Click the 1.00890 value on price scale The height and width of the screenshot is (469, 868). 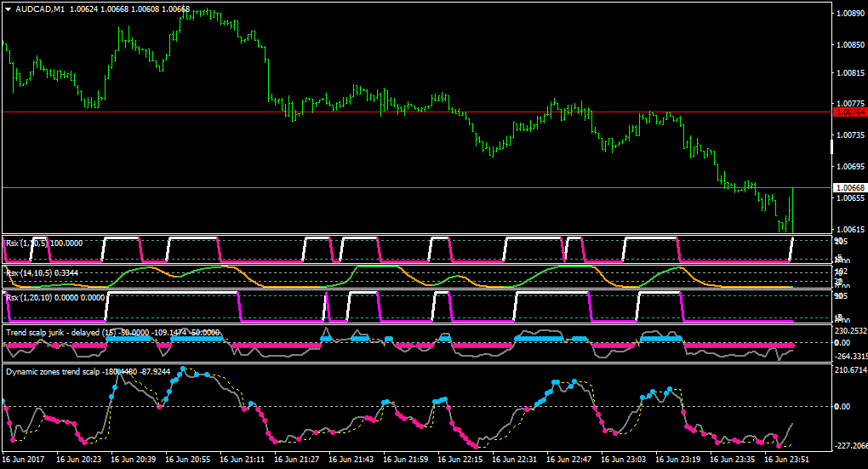coord(851,14)
